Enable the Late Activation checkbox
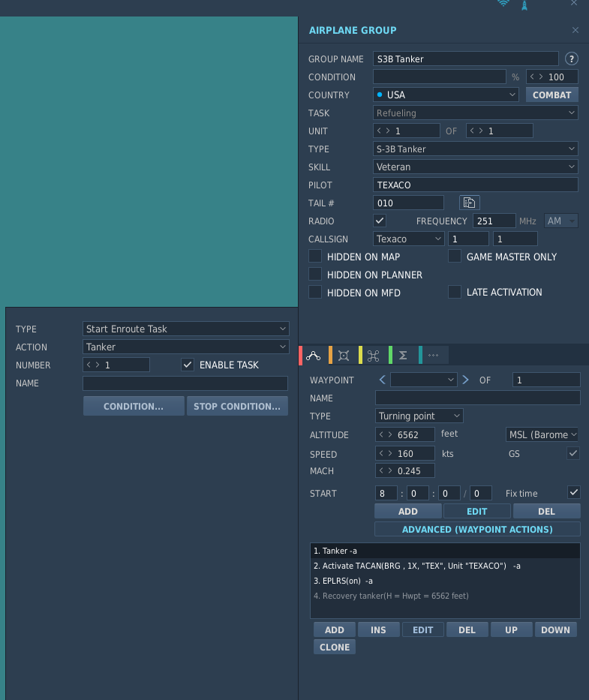 click(455, 292)
